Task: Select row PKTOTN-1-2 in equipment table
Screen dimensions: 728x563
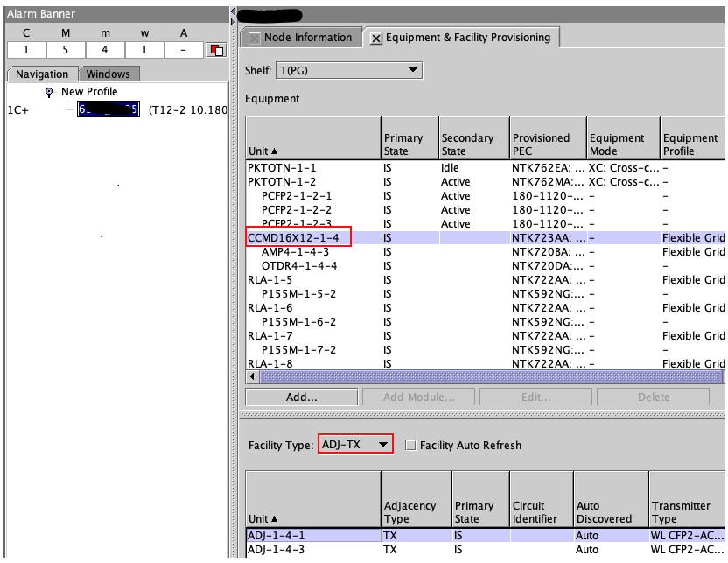Action: [x=486, y=181]
